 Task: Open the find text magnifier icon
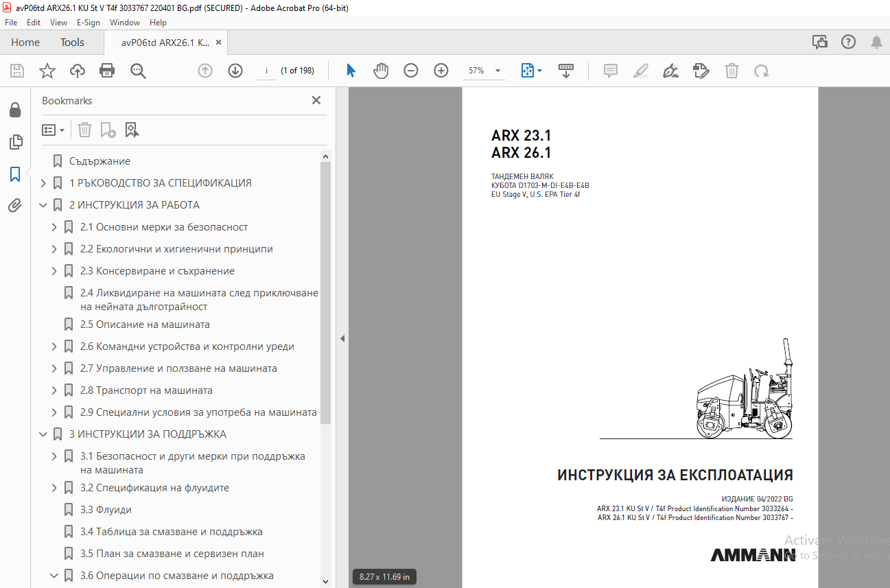pyautogui.click(x=138, y=71)
